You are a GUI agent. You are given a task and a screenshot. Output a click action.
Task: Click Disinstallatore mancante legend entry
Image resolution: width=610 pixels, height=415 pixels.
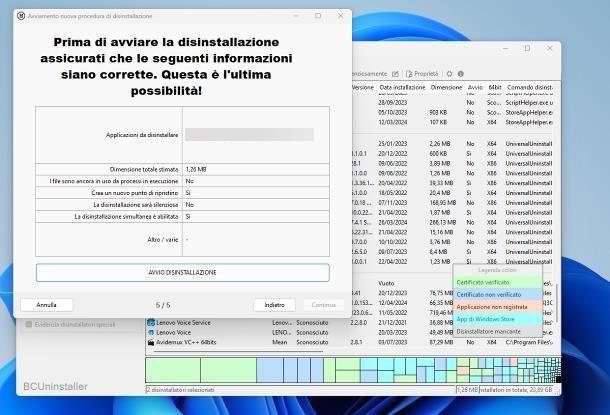(498, 331)
